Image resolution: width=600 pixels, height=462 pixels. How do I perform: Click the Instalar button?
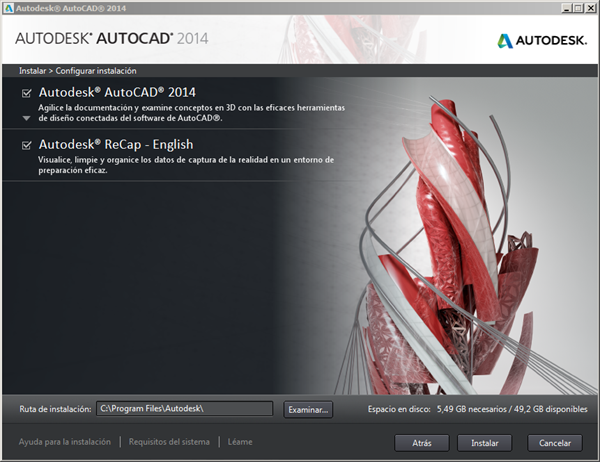484,443
